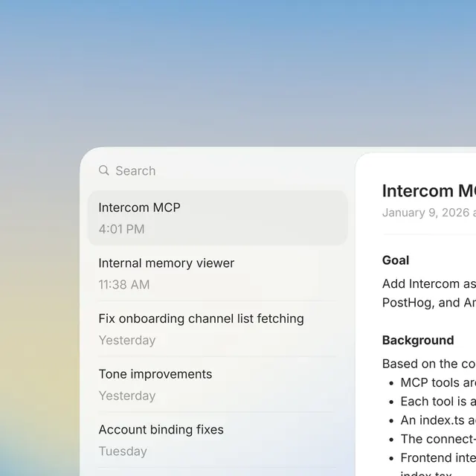476x476 pixels.
Task: Open the Intercom MCP list item
Action: [217, 218]
